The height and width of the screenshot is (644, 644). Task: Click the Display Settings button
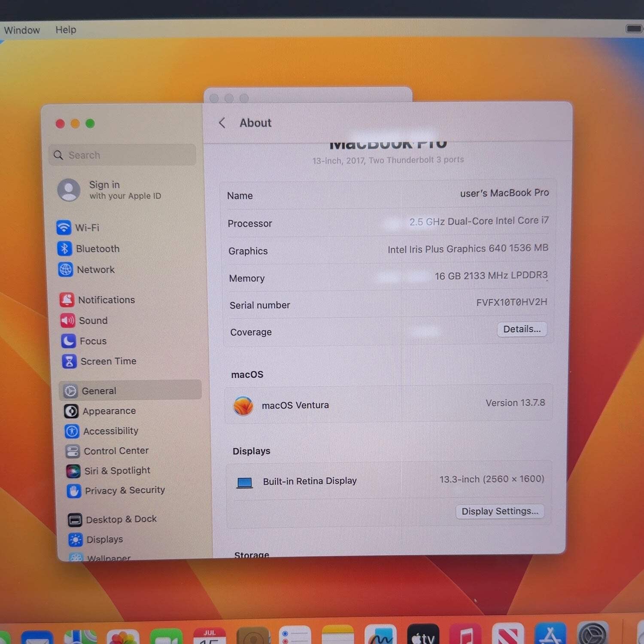(500, 511)
